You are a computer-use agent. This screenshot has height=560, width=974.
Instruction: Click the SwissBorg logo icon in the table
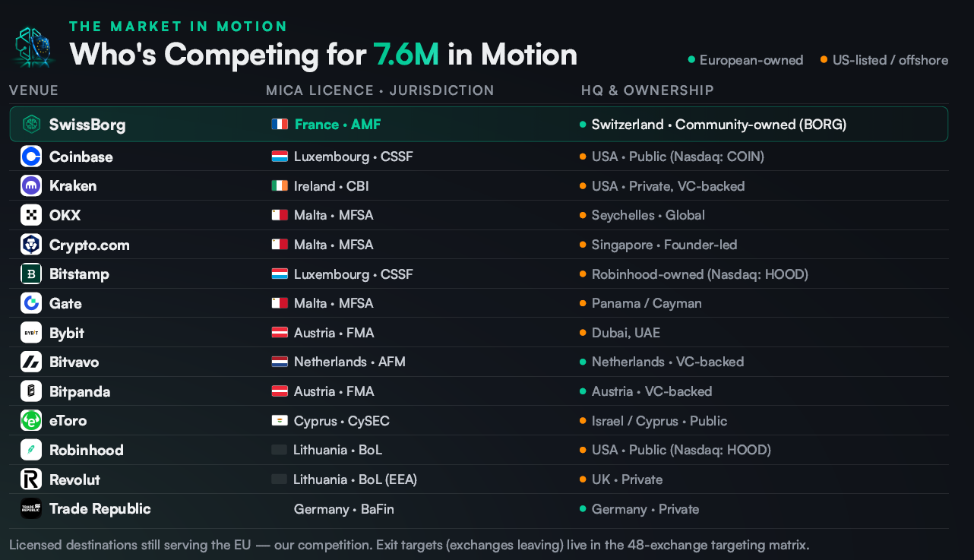click(31, 124)
